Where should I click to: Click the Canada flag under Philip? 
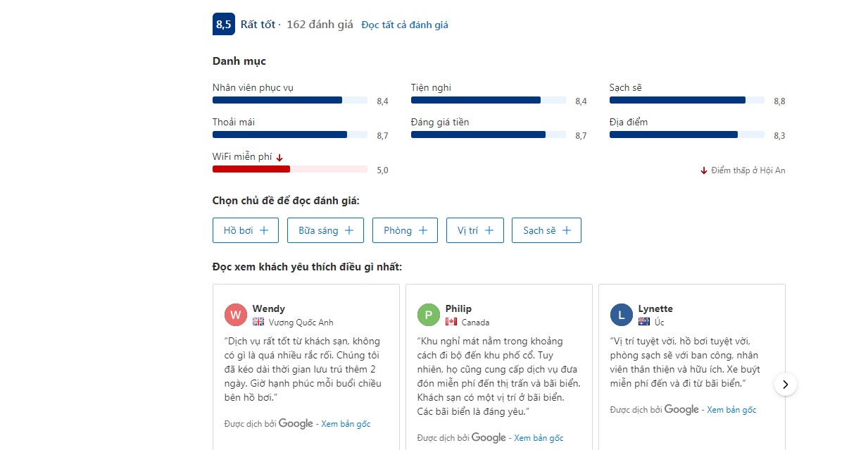451,322
